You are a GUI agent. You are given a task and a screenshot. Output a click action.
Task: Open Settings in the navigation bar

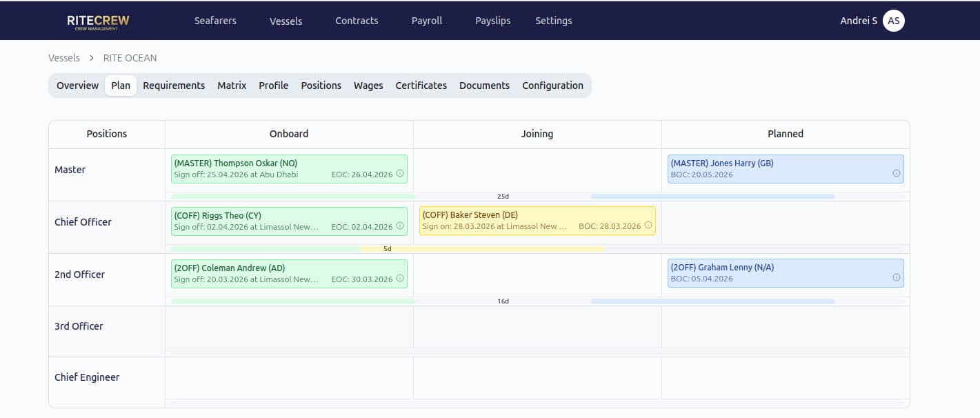(553, 21)
